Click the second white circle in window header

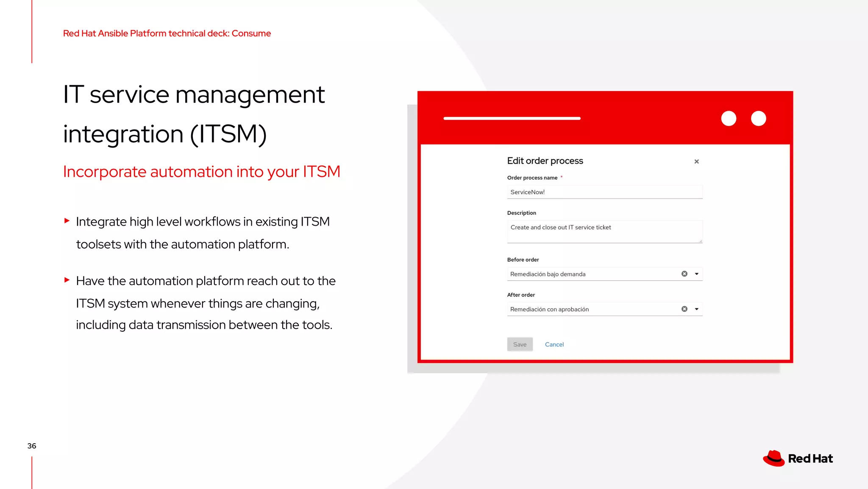pyautogui.click(x=758, y=118)
